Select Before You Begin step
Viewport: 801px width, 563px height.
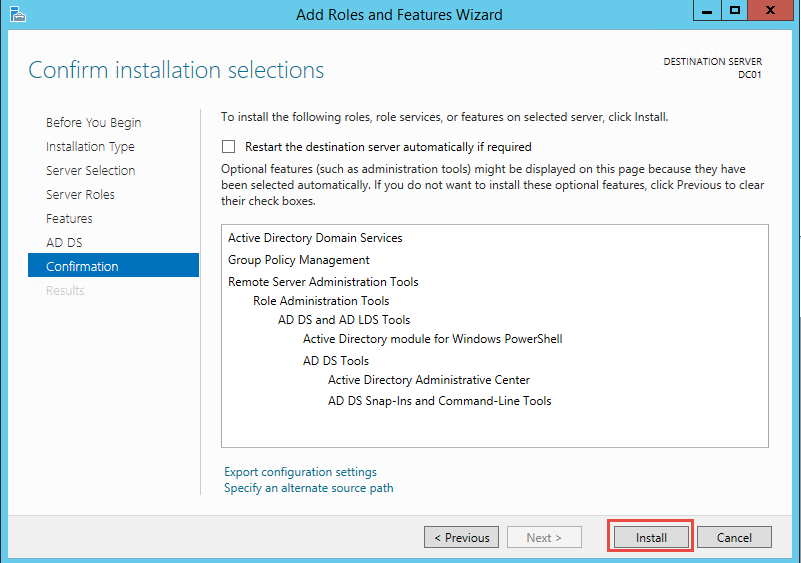point(93,123)
